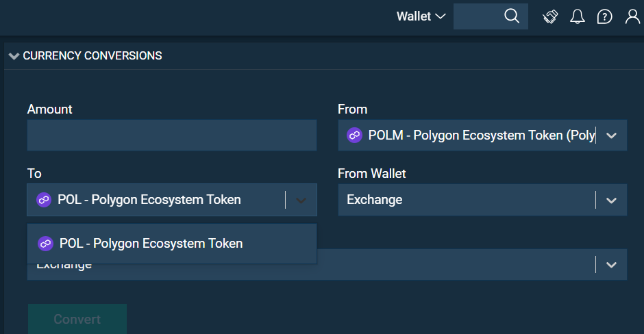Collapse the Currency Conversions section

coord(14,56)
